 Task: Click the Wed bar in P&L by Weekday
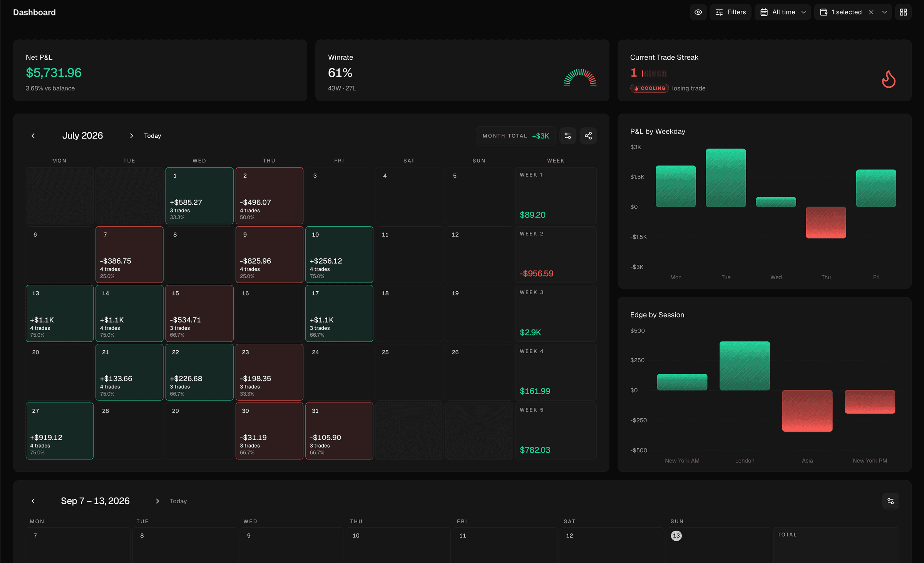[776, 202]
